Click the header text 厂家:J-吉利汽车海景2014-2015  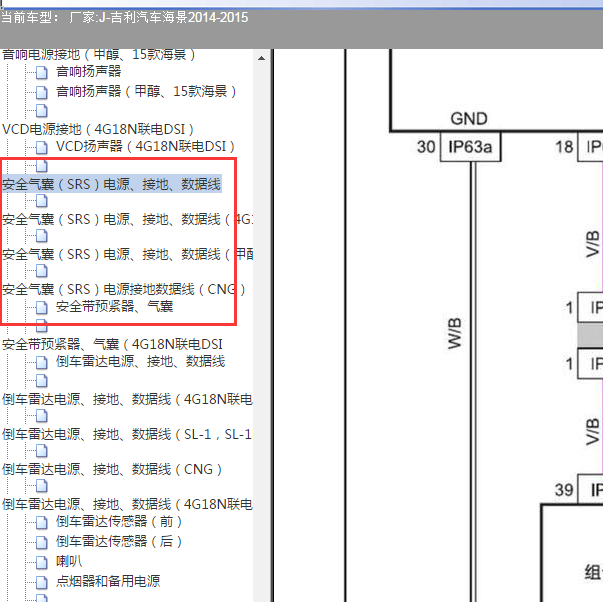[x=159, y=18]
